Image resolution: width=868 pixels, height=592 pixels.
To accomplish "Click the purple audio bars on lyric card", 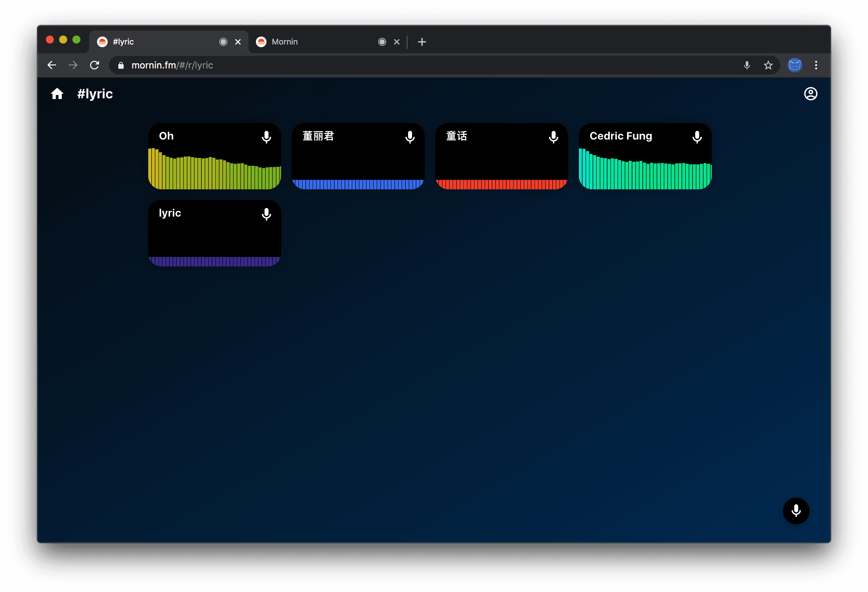I will 214,261.
